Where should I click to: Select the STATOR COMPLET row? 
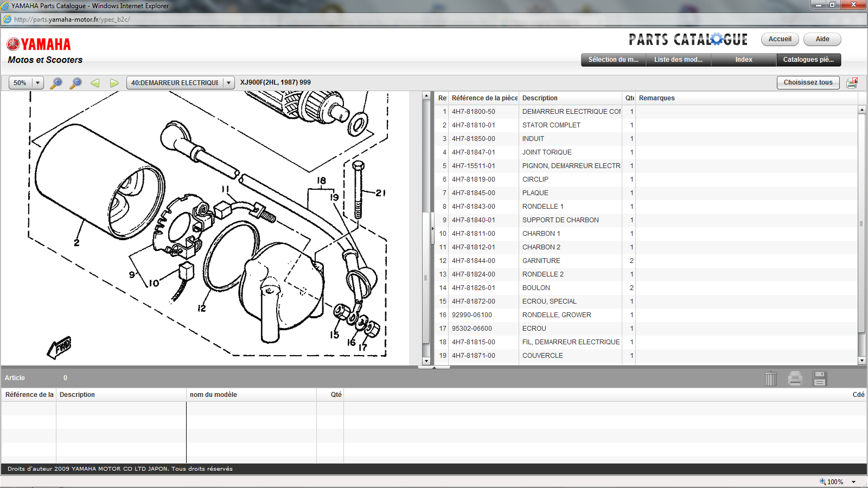(x=646, y=125)
